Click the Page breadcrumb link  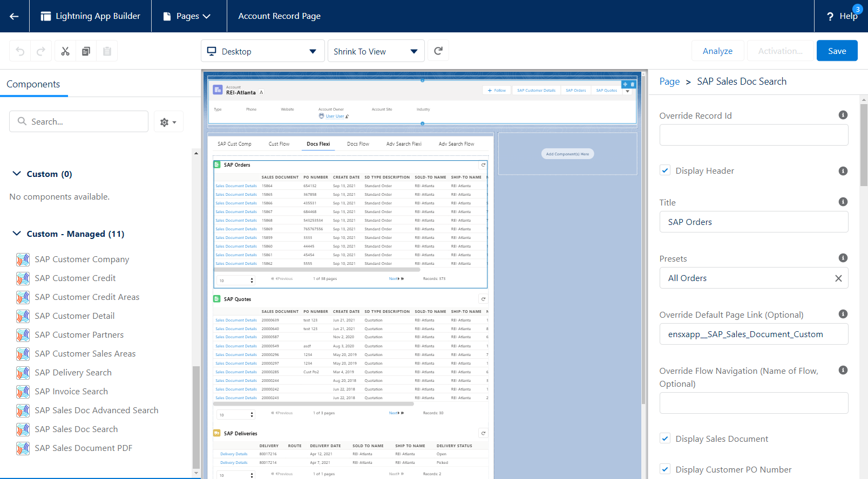pyautogui.click(x=669, y=81)
